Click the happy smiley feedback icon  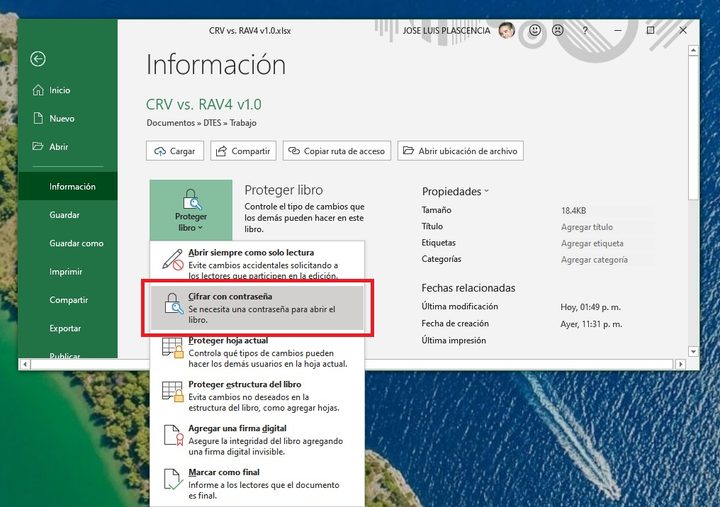pyautogui.click(x=534, y=30)
